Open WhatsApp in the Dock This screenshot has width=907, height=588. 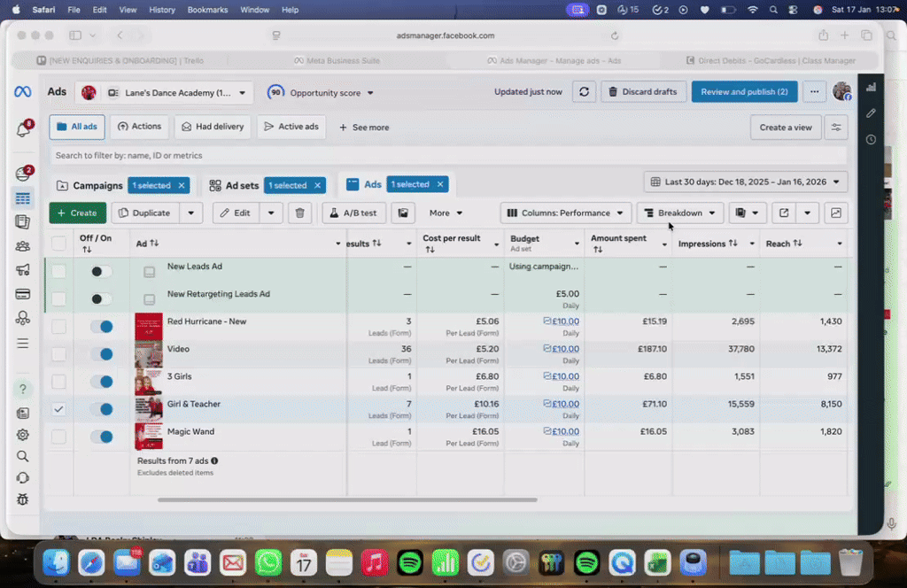[268, 562]
